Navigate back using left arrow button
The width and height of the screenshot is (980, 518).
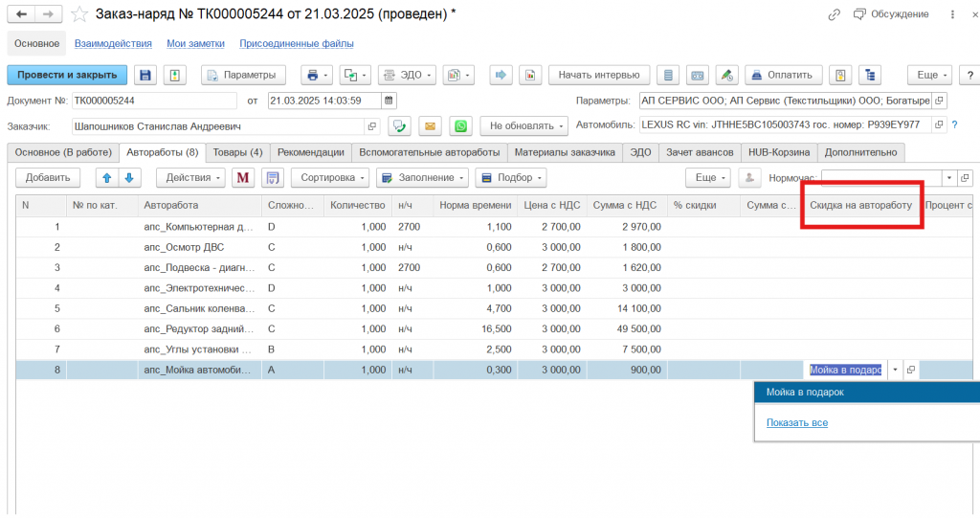click(21, 14)
